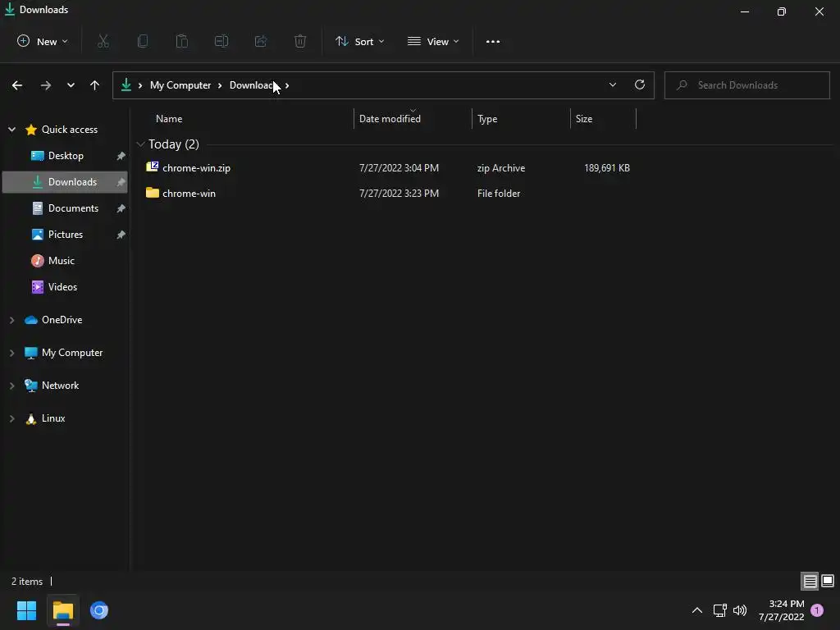Expand the Linux tree node
The width and height of the screenshot is (840, 630).
pyautogui.click(x=11, y=418)
